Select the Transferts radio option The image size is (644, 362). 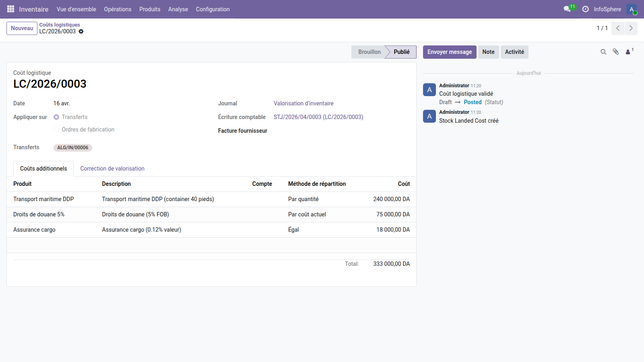(56, 117)
